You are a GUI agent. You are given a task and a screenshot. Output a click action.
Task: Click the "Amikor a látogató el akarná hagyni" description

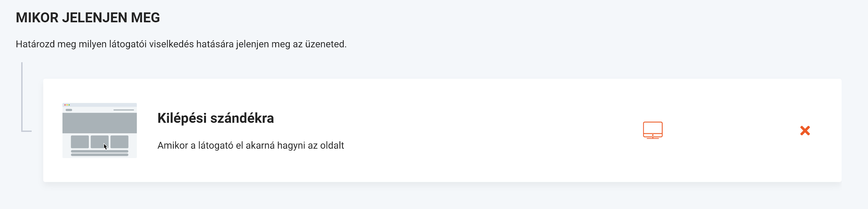point(250,145)
